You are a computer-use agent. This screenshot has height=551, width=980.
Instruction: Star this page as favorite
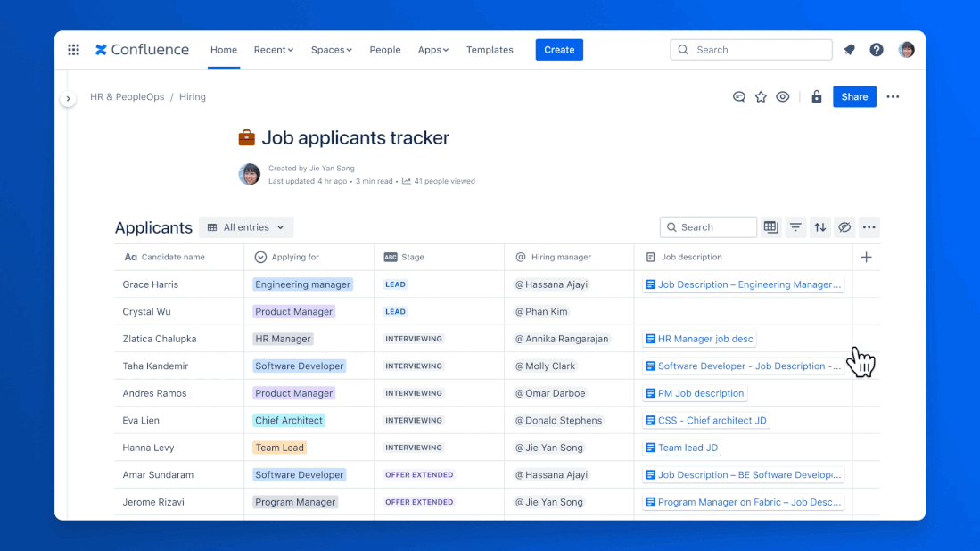[x=761, y=97]
